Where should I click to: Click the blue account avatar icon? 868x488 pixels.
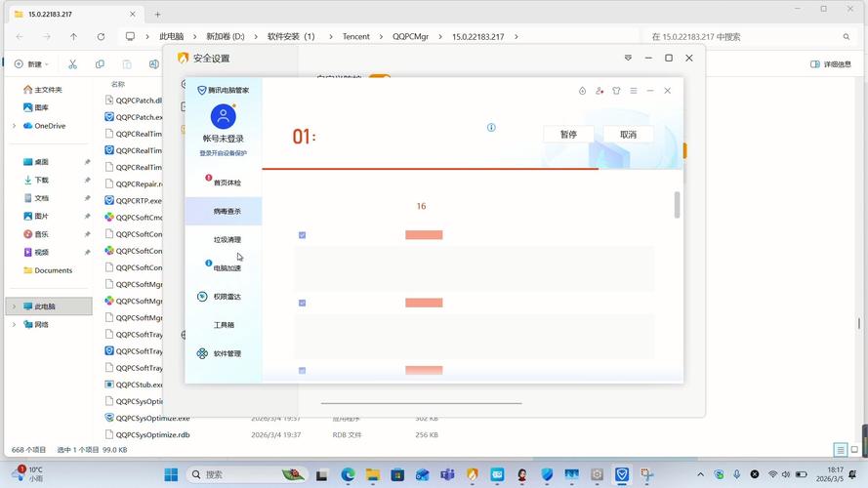click(223, 117)
